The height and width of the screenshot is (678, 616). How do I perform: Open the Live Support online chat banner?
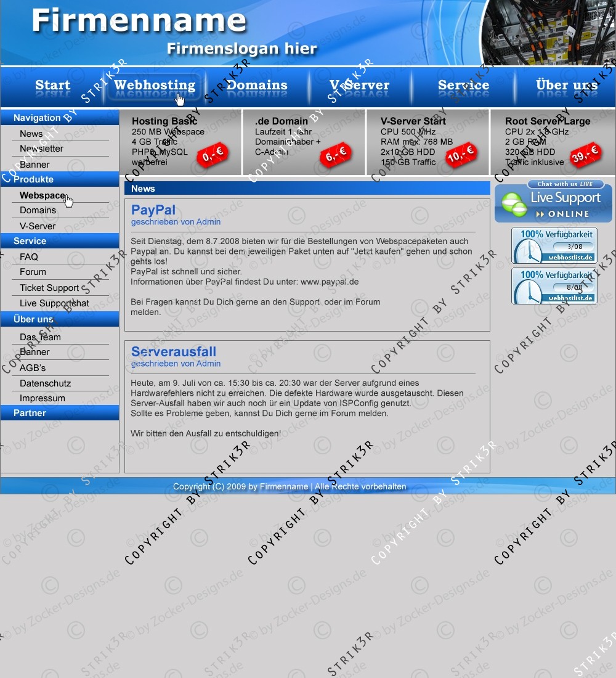point(553,202)
